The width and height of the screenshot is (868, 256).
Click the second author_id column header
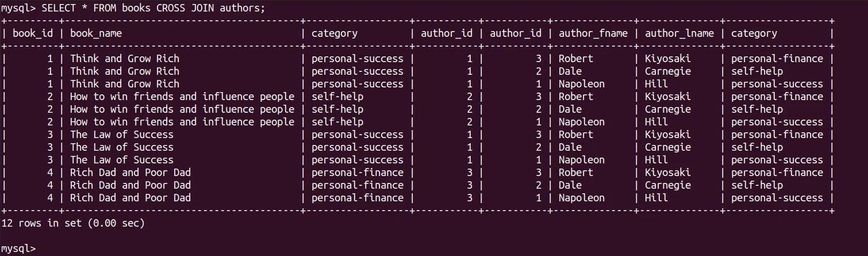point(516,33)
